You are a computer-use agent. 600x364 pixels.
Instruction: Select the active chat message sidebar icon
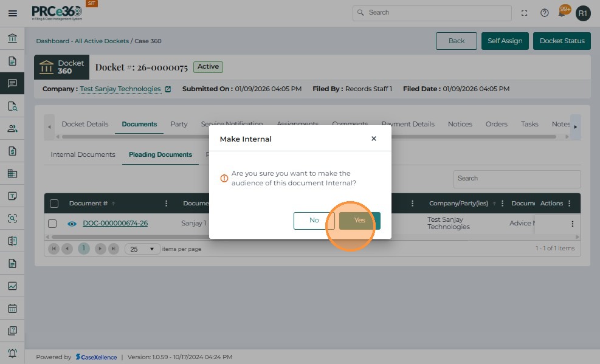click(12, 83)
